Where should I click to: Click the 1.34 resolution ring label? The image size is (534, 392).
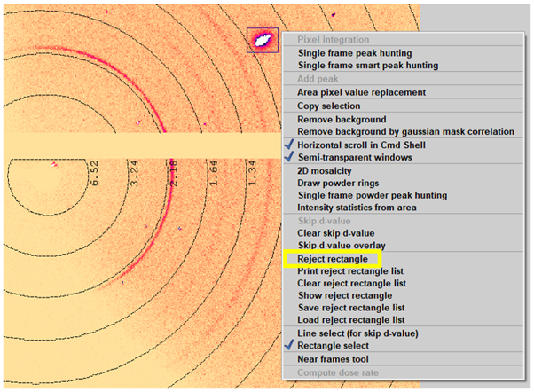251,173
